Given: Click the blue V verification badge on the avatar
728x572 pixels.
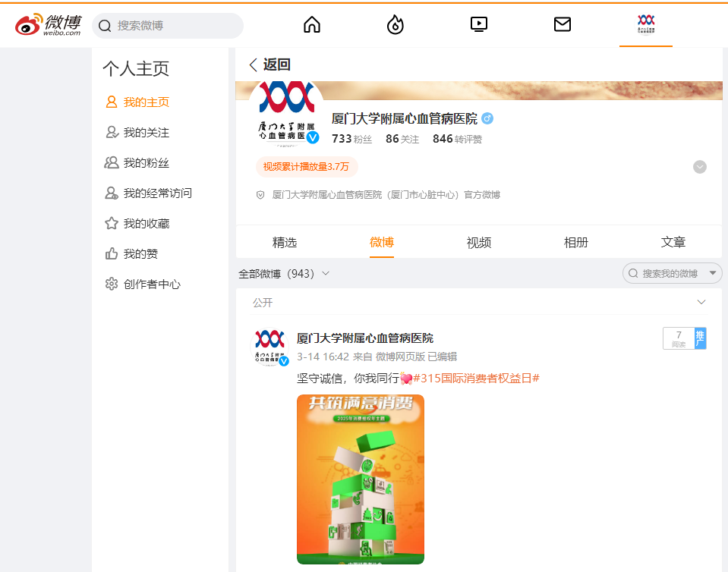Looking at the screenshot, I should (312, 137).
